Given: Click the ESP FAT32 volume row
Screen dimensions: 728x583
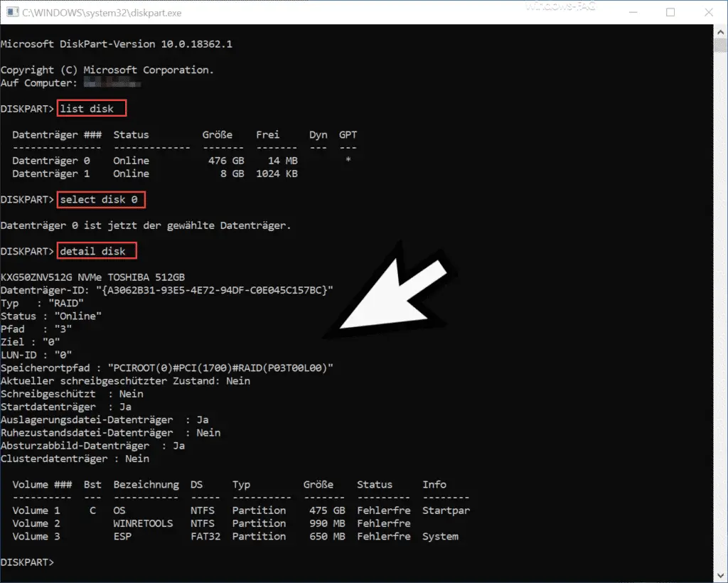Looking at the screenshot, I should [235, 536].
